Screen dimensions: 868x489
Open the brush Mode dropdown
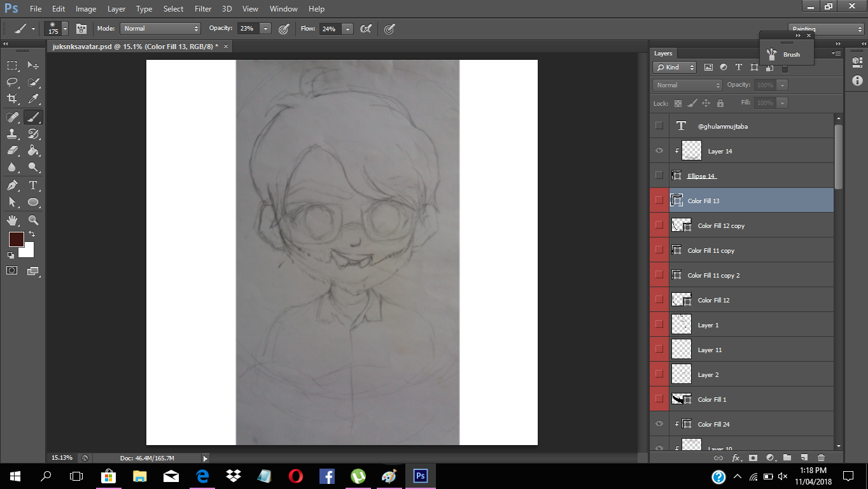161,29
